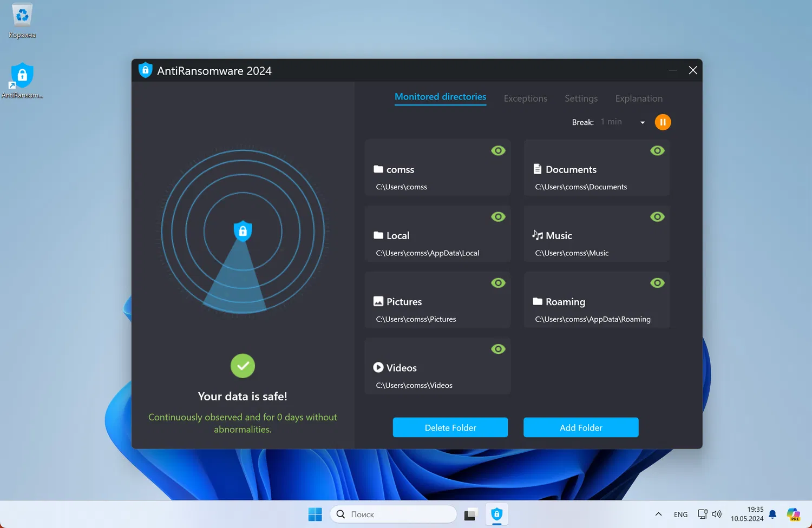This screenshot has width=812, height=528.
Task: Click the path C:\Users\comss\Music
Action: [572, 253]
